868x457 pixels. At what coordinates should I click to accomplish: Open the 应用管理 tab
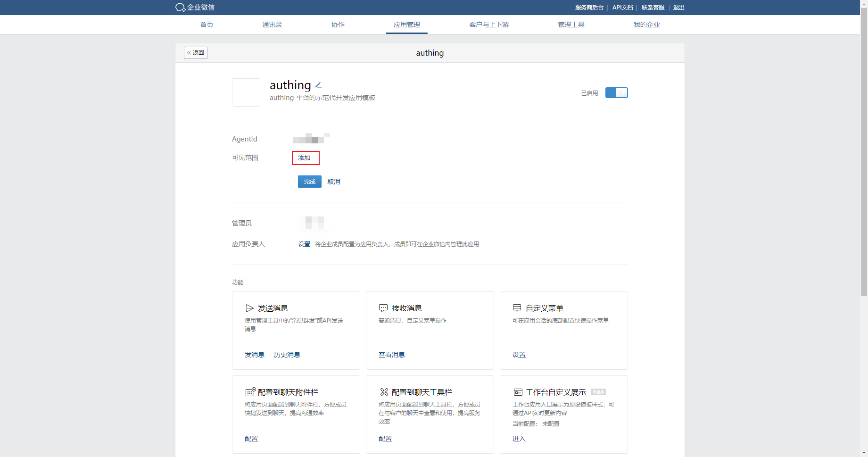coord(406,25)
